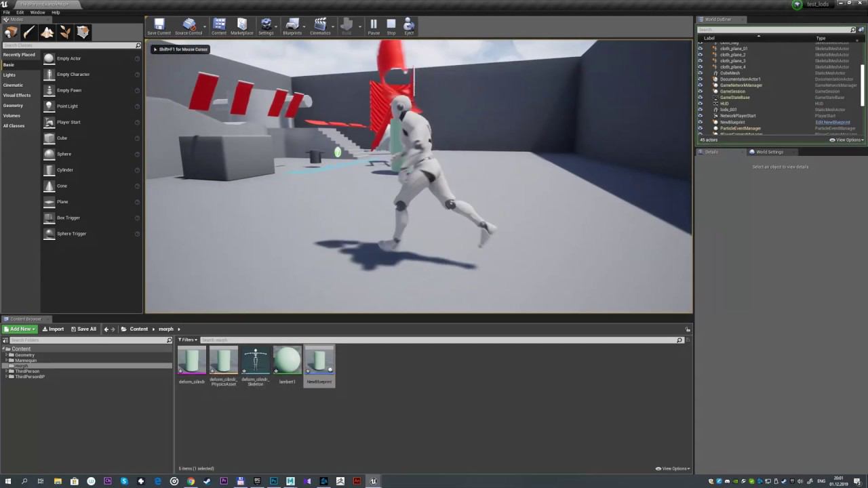The height and width of the screenshot is (488, 868).
Task: Open the Source Control toolbar icon
Action: (189, 27)
